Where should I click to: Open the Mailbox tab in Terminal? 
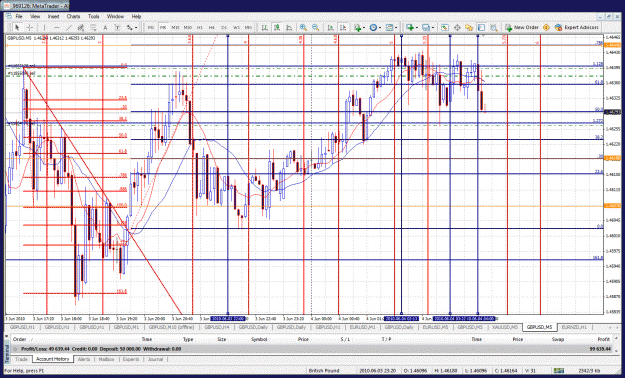[x=106, y=359]
